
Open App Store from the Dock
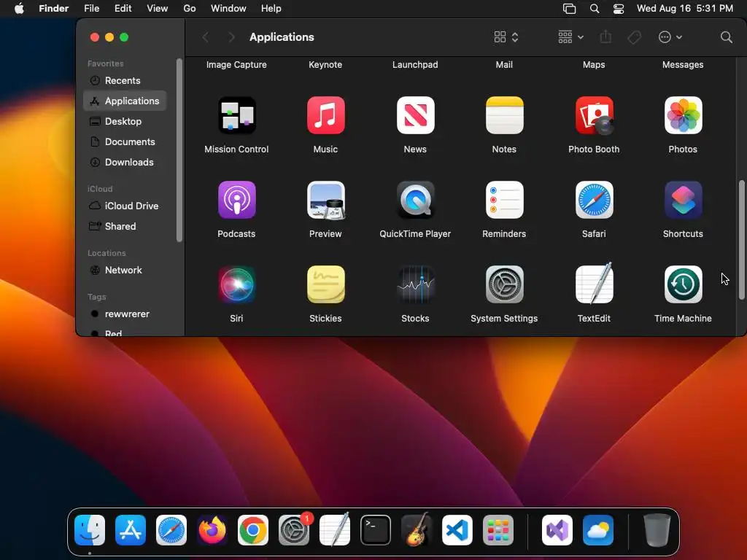click(131, 530)
